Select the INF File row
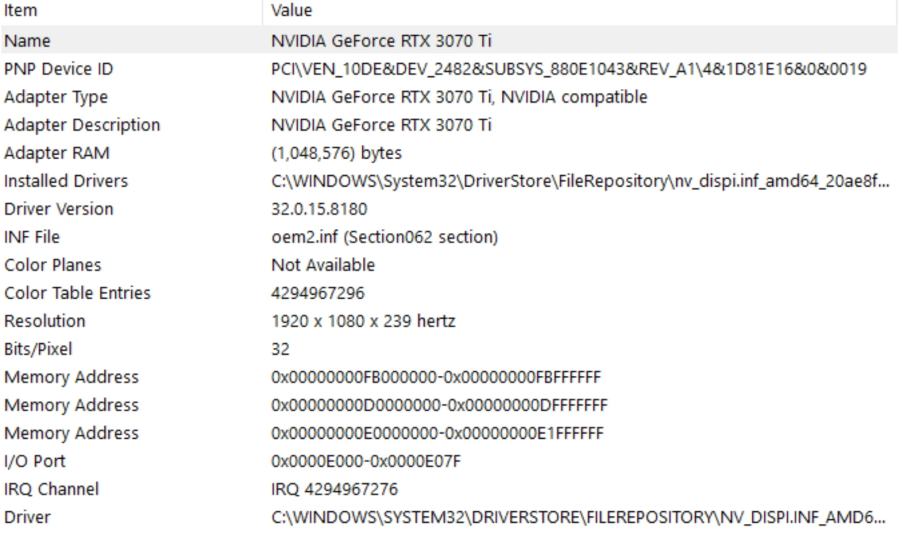This screenshot has width=919, height=535. [37, 237]
